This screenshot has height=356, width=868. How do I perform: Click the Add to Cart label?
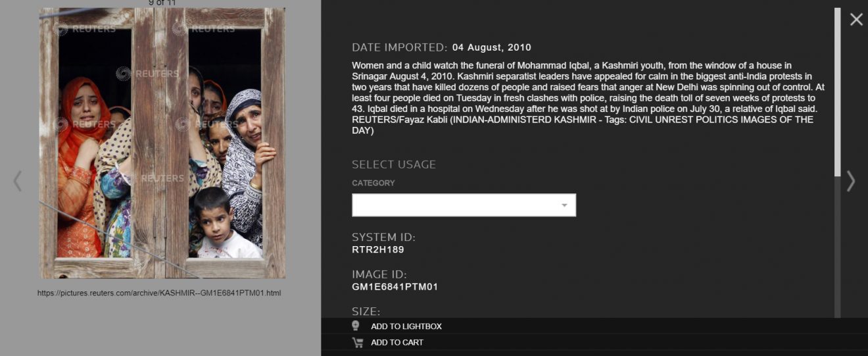click(397, 342)
